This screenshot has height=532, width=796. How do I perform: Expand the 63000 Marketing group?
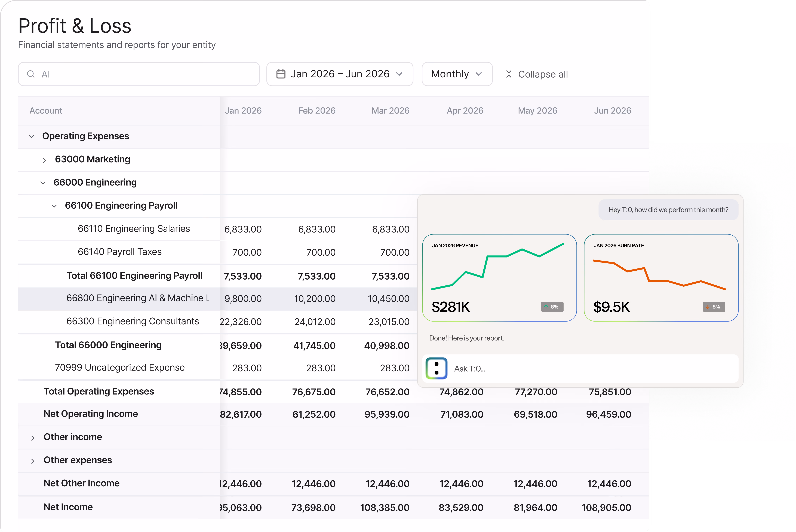[44, 160]
